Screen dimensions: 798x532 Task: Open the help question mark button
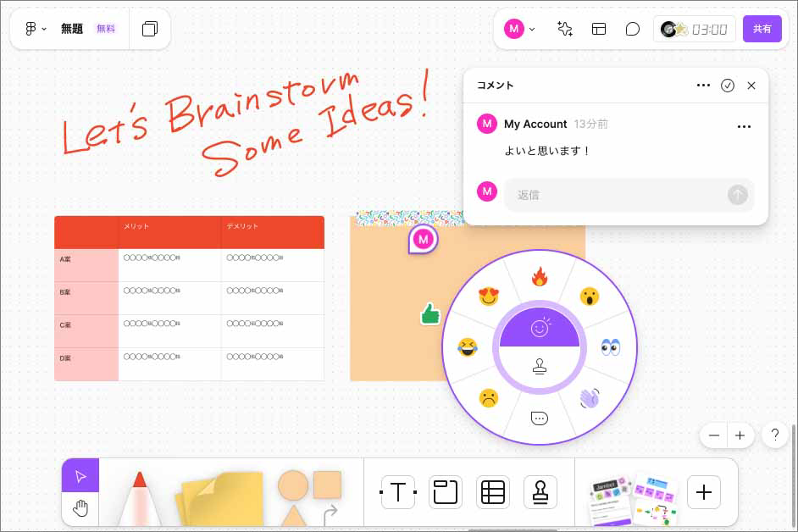pyautogui.click(x=775, y=435)
